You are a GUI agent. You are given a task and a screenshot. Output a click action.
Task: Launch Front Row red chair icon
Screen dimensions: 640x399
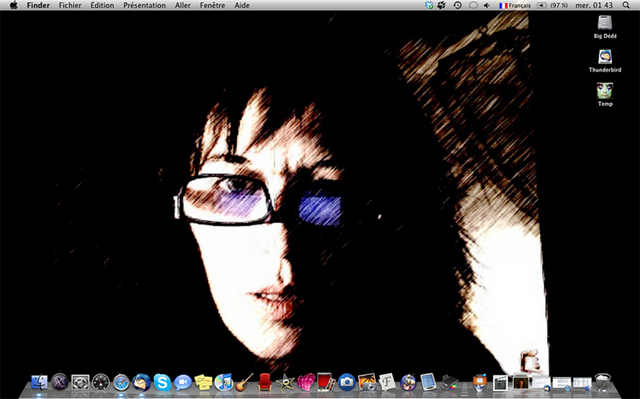[x=264, y=382]
